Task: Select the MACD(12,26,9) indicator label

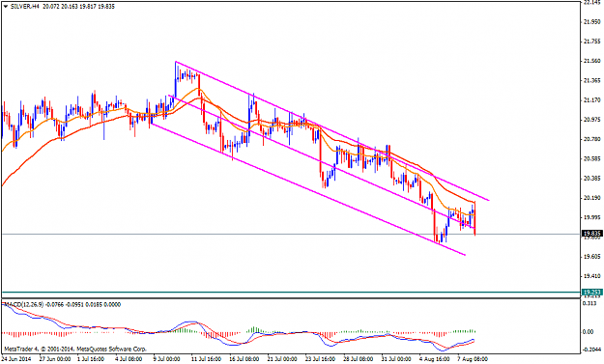Action: pyautogui.click(x=23, y=305)
